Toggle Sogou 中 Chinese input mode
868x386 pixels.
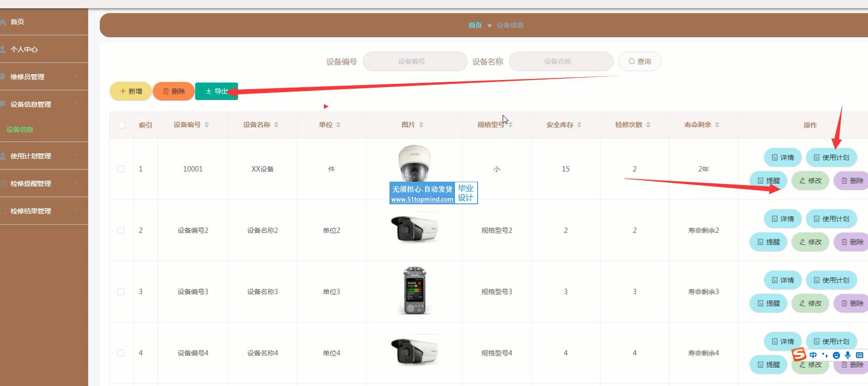813,355
